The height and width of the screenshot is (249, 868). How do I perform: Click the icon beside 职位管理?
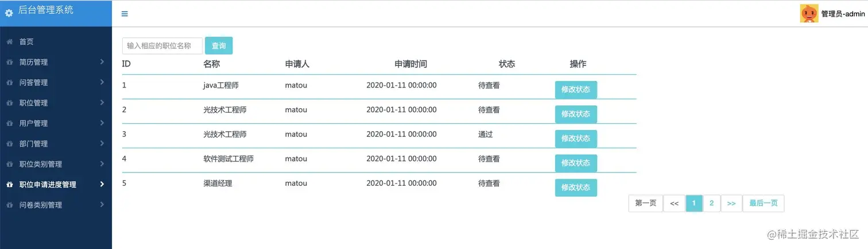pos(9,103)
